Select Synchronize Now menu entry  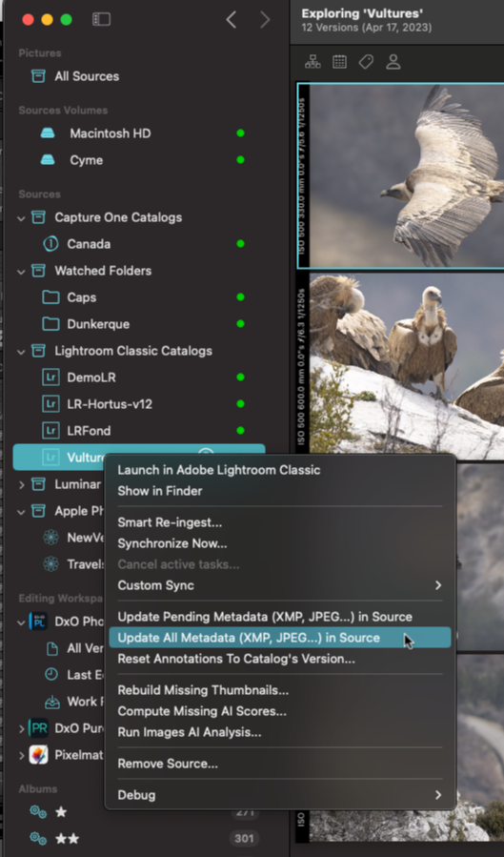tap(280, 543)
